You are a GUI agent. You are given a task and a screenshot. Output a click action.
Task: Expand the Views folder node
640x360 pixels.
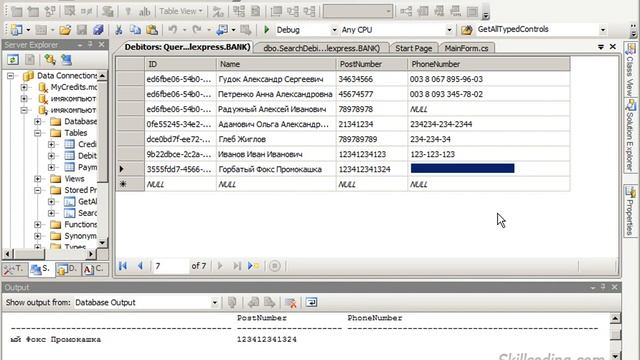[38, 179]
